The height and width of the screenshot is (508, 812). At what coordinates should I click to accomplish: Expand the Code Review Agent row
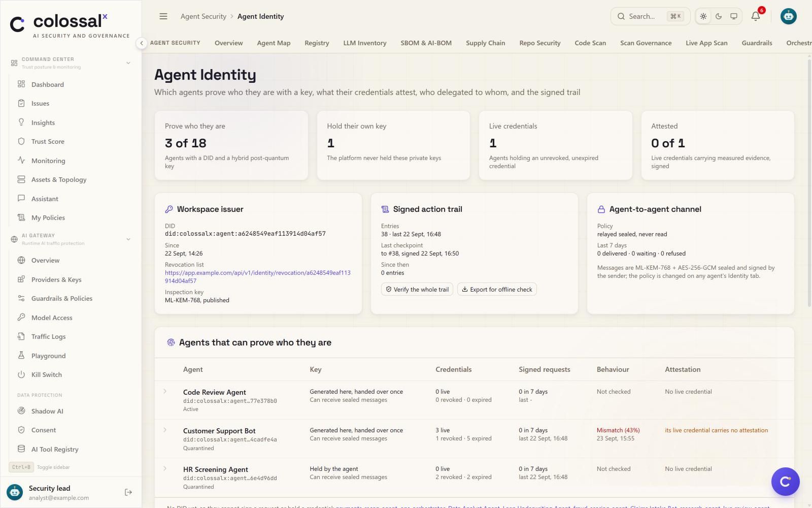click(165, 391)
